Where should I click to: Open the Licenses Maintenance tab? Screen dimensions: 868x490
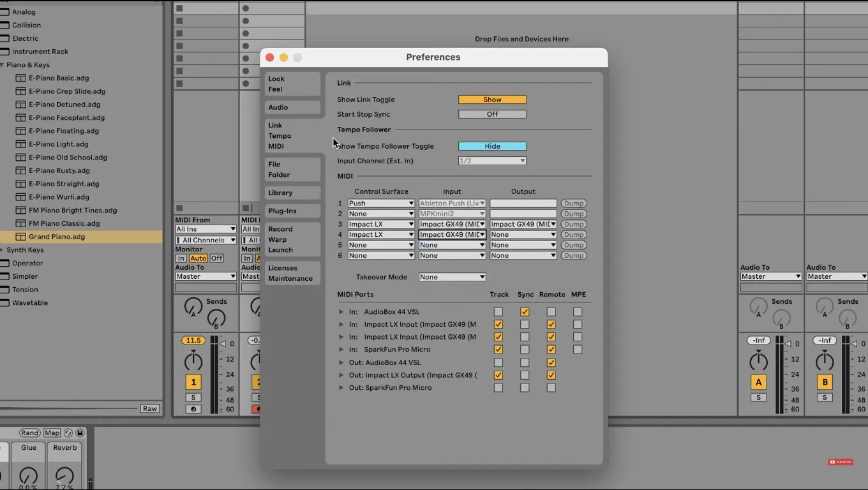292,273
